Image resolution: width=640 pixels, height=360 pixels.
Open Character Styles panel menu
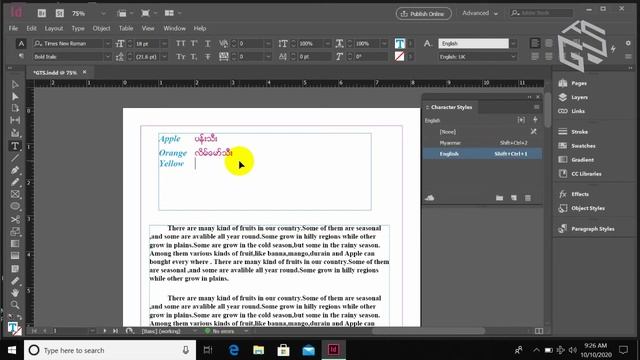(537, 107)
